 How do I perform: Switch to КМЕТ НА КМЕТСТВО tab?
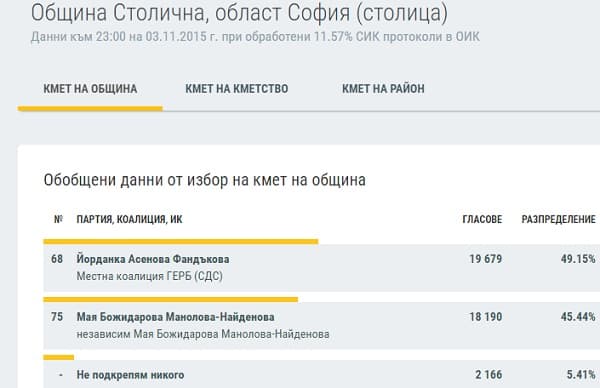tap(236, 89)
